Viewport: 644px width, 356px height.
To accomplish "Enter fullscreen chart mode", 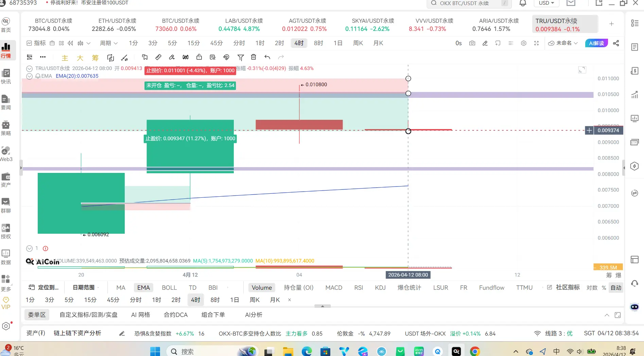I will click(536, 43).
